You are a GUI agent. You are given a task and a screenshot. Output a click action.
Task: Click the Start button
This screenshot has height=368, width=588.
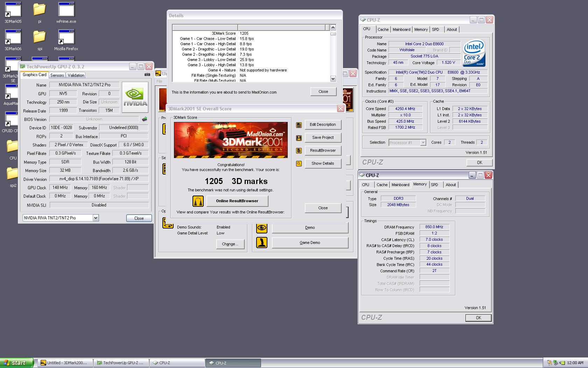[17, 363]
